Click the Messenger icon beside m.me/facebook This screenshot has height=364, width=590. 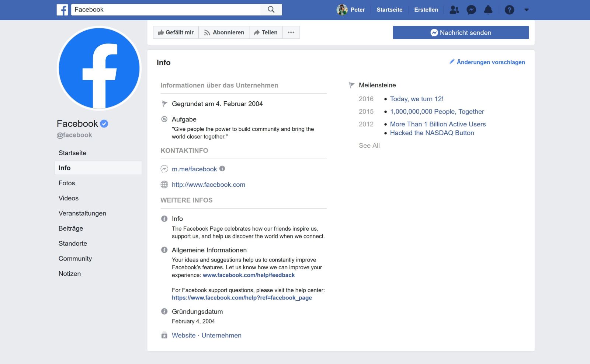click(x=164, y=169)
